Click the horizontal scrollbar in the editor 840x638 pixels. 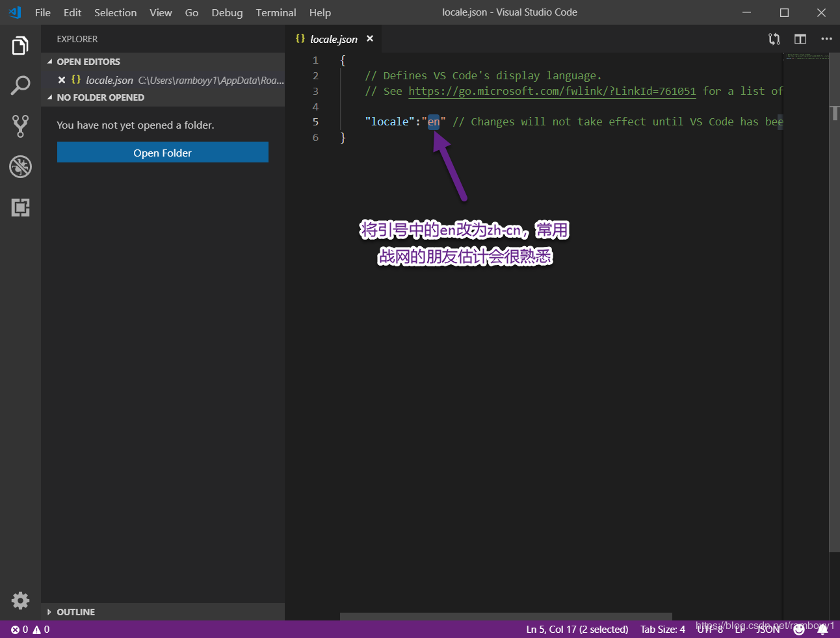(x=506, y=617)
